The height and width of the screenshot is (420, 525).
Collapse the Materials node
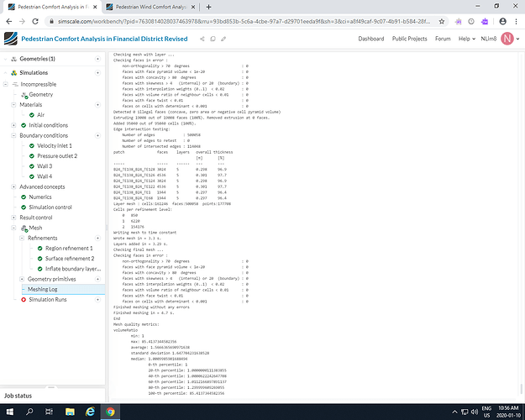13,105
